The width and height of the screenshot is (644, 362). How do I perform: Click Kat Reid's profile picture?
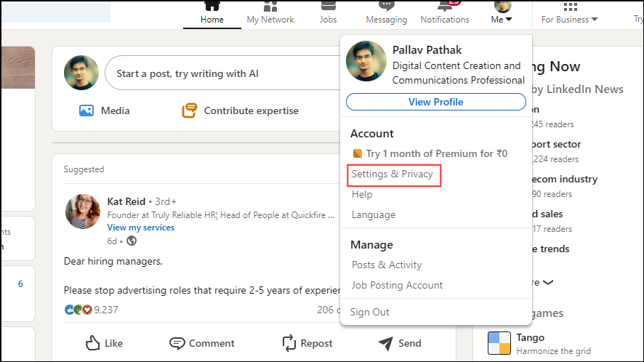click(x=83, y=212)
